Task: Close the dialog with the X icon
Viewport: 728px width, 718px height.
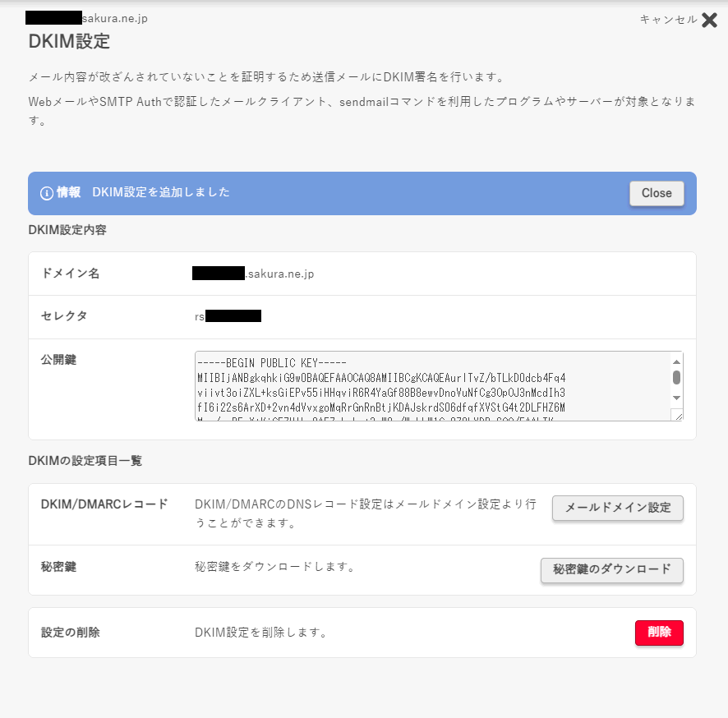Action: 710,20
